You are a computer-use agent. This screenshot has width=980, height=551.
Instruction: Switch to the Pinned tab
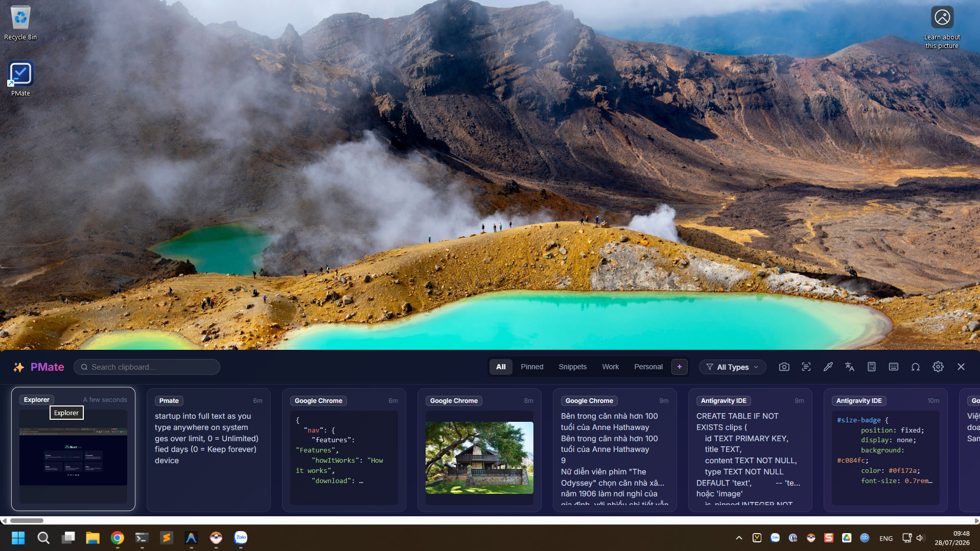[532, 367]
